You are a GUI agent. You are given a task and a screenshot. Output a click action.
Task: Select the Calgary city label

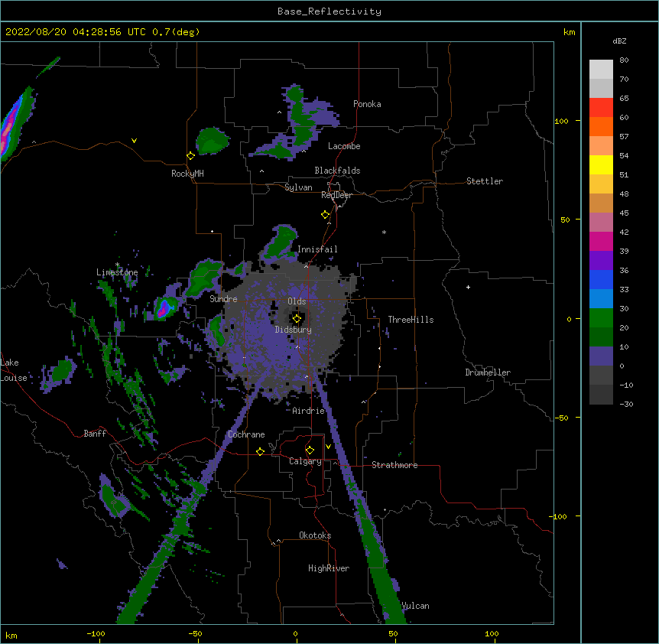point(305,461)
